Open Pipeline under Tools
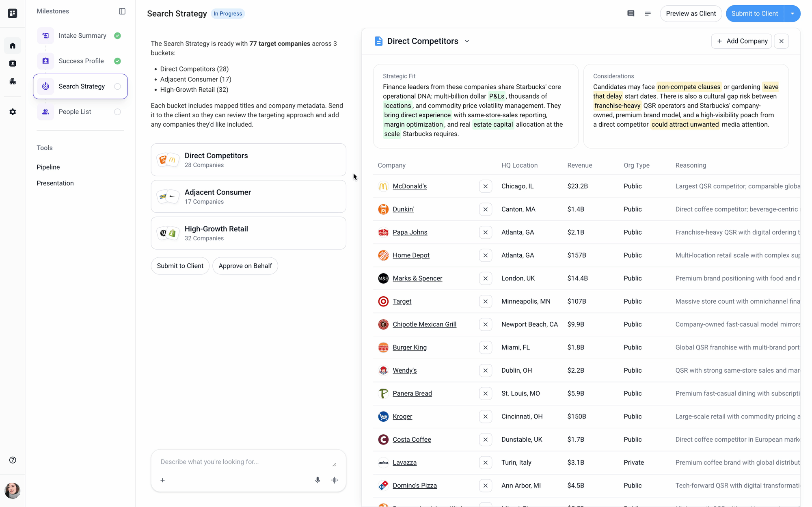812x507 pixels. [48, 167]
